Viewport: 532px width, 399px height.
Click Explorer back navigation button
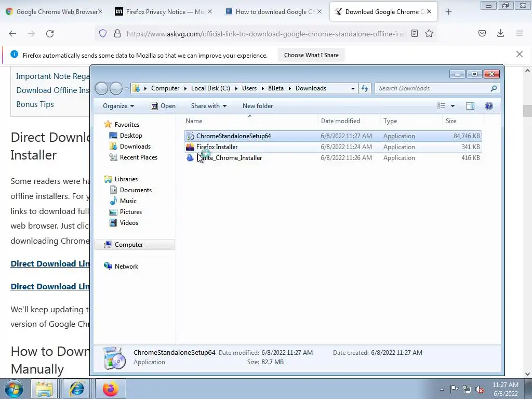(101, 88)
